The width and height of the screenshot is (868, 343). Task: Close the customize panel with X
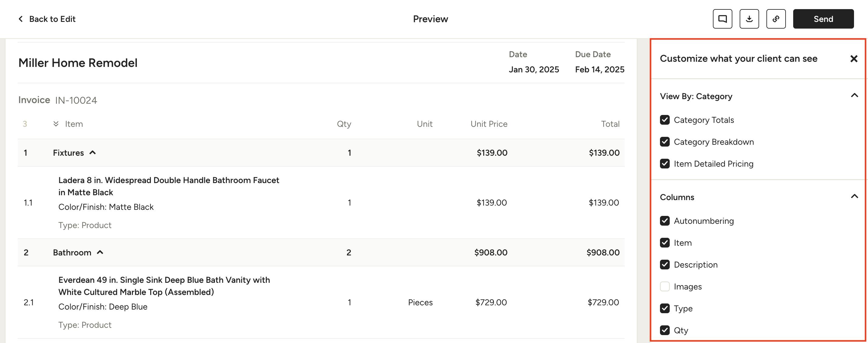click(853, 59)
